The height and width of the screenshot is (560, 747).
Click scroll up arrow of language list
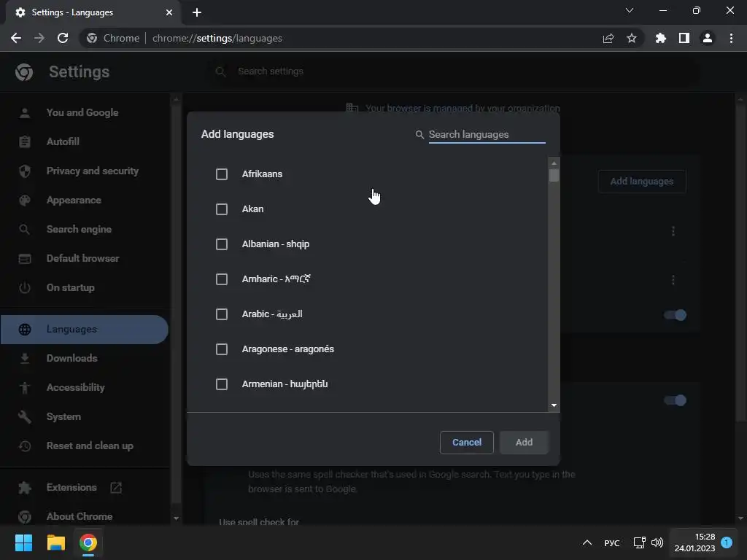click(x=554, y=163)
